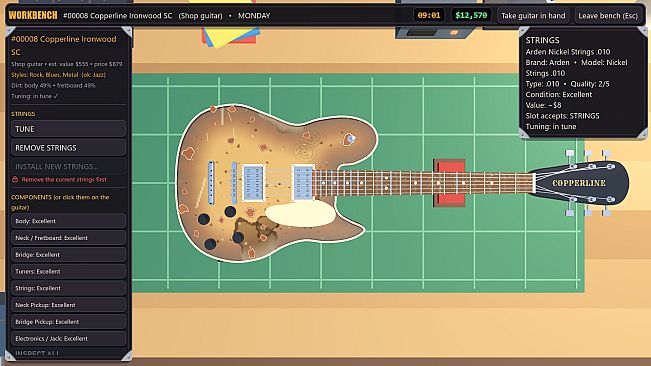
Task: Click the red neck support block
Action: (450, 183)
